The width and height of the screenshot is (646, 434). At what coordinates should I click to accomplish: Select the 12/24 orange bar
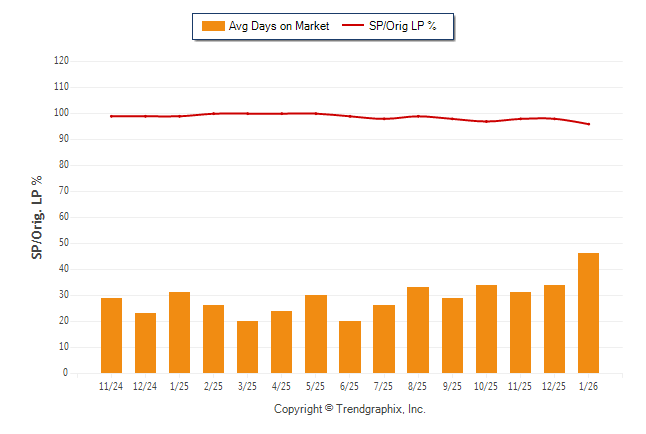tap(145, 343)
